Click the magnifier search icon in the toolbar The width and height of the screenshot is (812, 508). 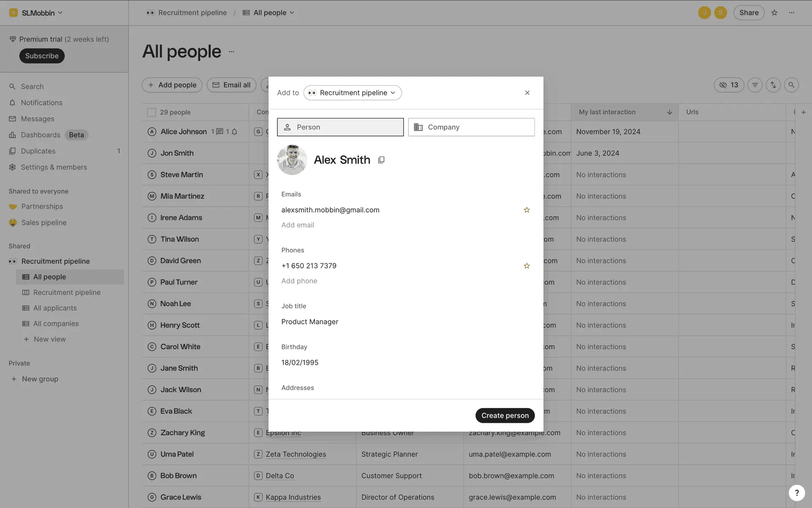[791, 85]
